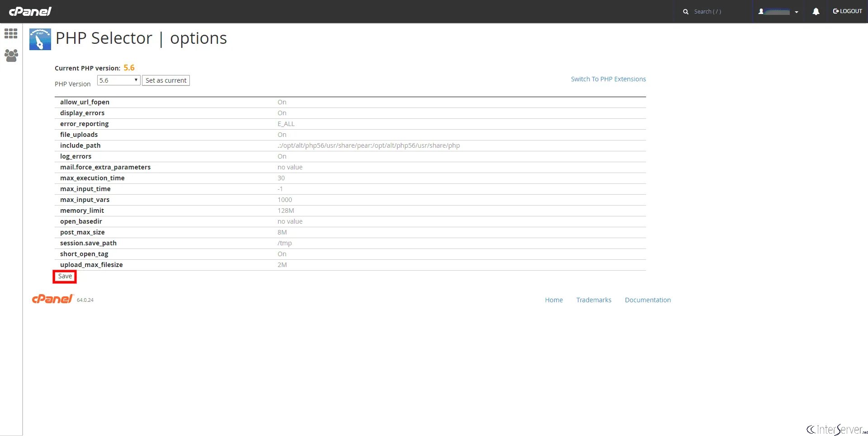Click the memory_limit option name
This screenshot has height=436, width=868.
(x=82, y=211)
